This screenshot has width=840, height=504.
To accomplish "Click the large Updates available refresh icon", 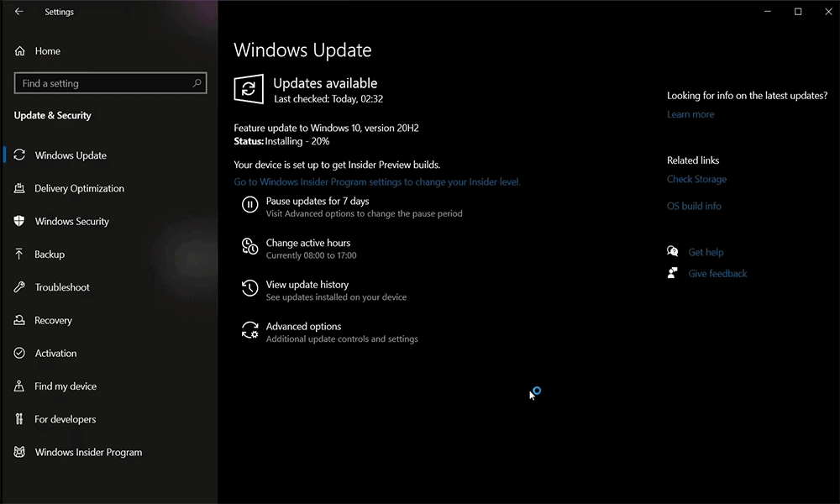I will 249,89.
